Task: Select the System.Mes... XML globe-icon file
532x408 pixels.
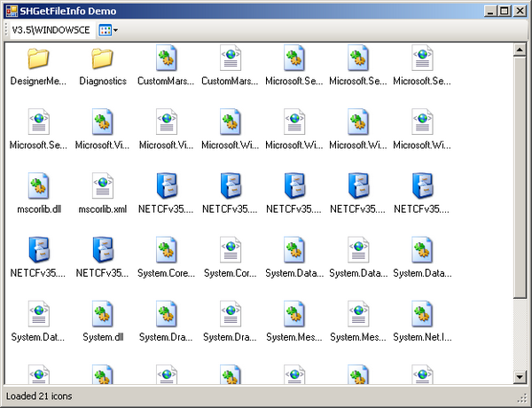Action: pyautogui.click(x=358, y=322)
